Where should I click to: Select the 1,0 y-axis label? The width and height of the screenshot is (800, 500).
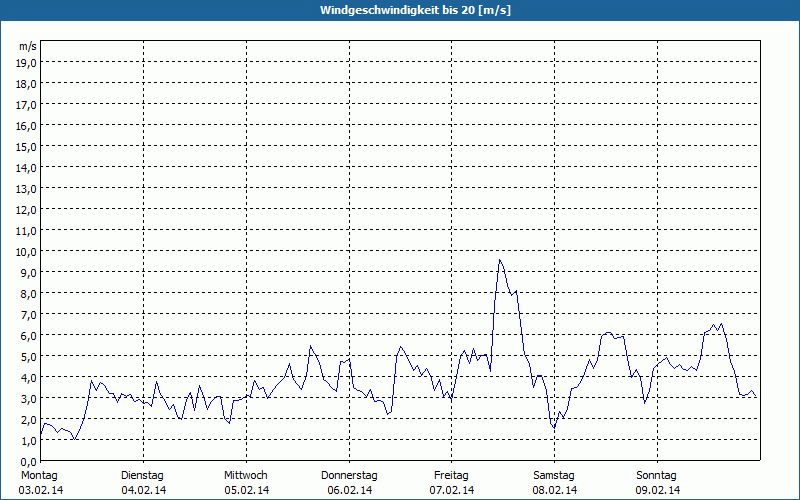29,441
